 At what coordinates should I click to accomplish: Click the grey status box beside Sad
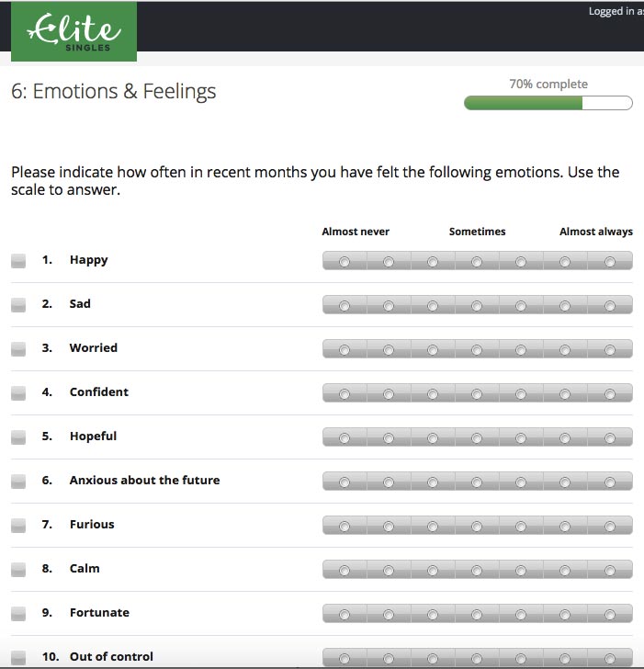[x=18, y=305]
